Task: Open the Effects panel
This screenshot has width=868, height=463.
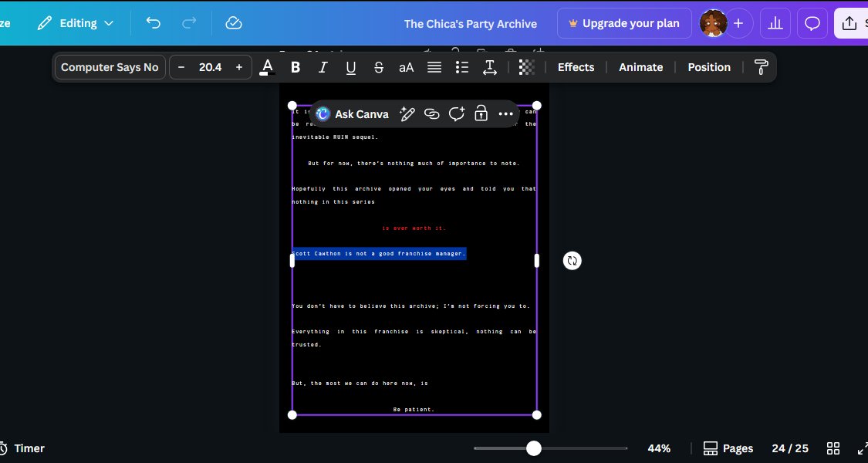Action: (x=576, y=67)
